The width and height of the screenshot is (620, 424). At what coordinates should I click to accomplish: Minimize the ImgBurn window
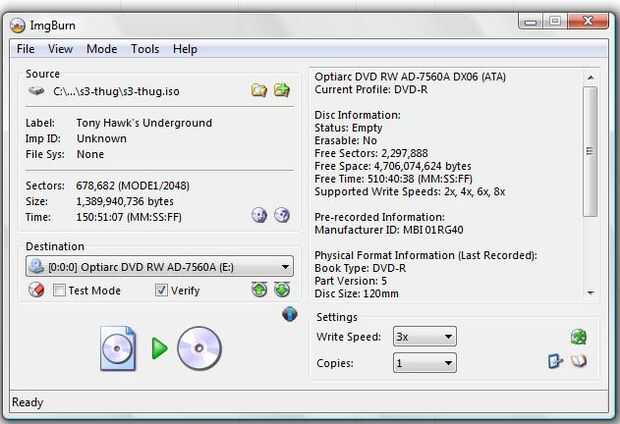[x=530, y=21]
